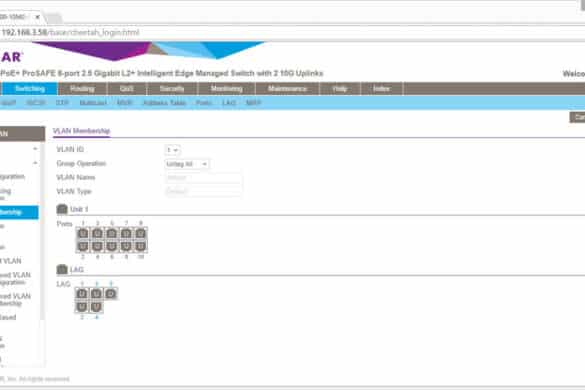Select the VLAN Membership page tab
Viewport: 585px width, 390px height.
[81, 131]
